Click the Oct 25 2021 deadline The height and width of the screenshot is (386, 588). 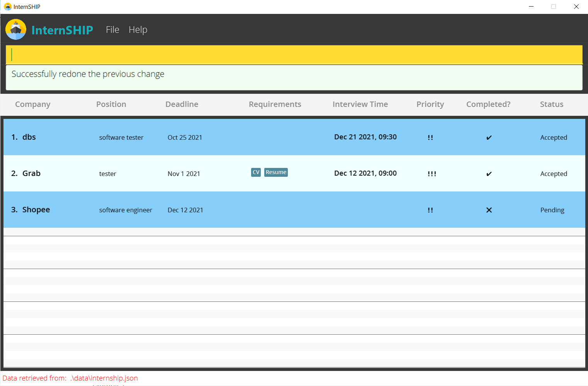(x=185, y=137)
